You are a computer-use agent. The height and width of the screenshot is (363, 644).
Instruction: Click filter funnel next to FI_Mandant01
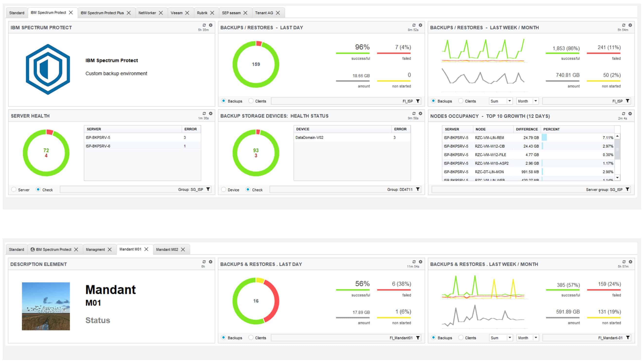coord(417,338)
